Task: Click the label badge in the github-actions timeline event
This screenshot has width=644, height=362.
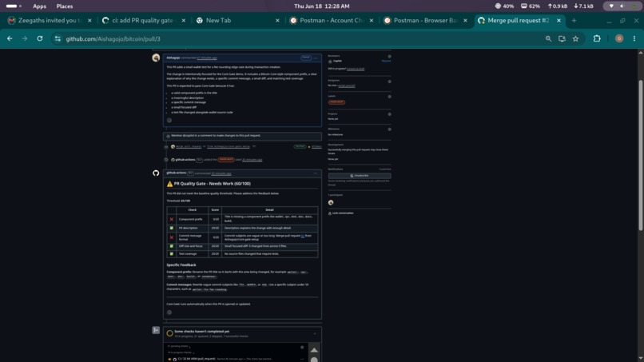Action: pos(226,160)
